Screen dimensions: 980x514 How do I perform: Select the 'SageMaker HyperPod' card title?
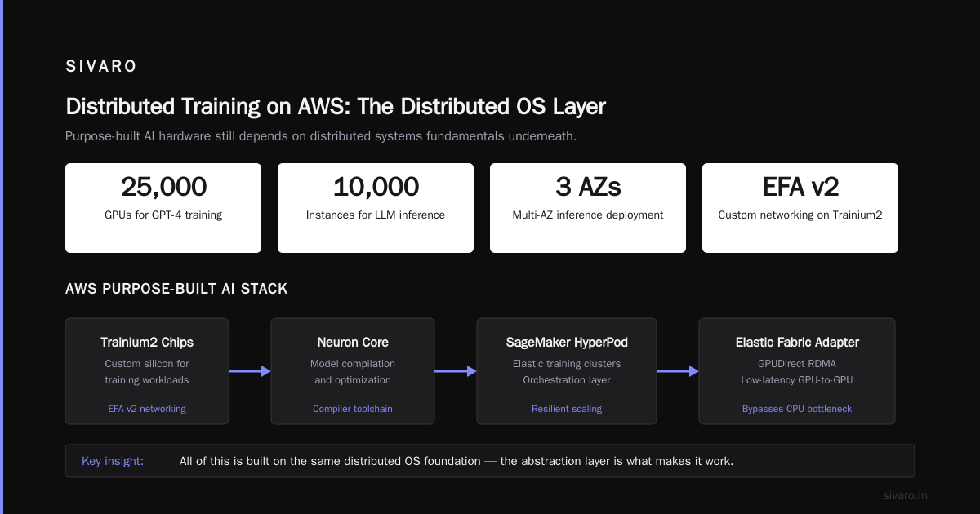tap(567, 343)
